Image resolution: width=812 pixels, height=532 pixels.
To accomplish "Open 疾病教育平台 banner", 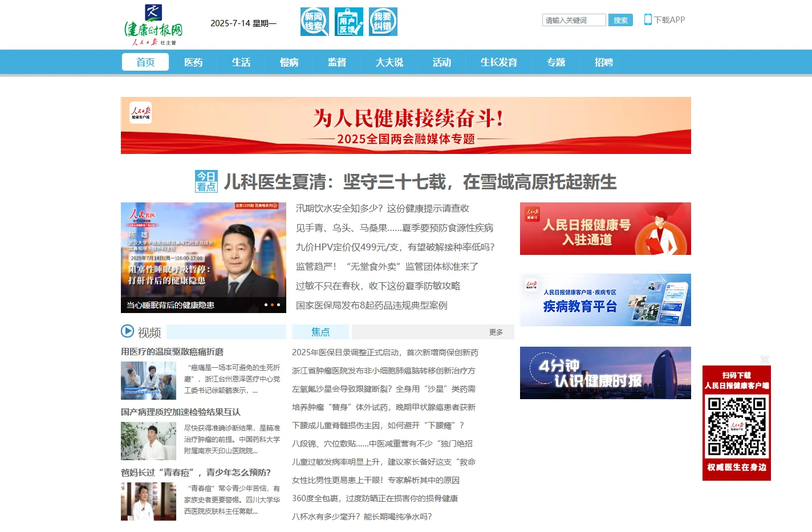I will 606,300.
